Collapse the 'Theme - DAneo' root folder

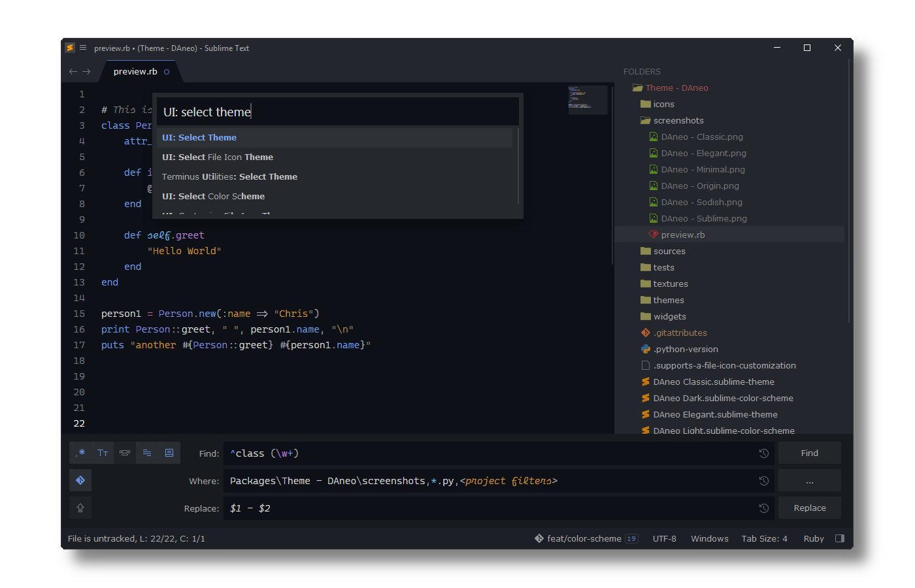tap(637, 88)
